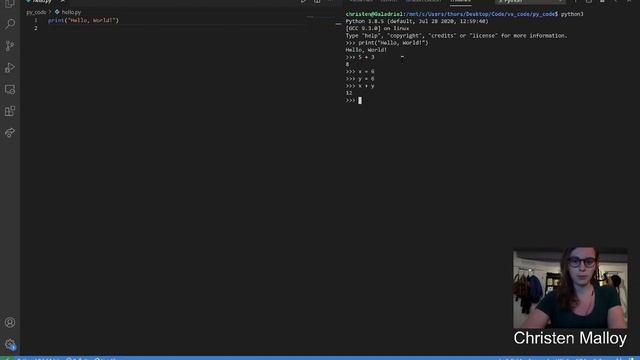
Task: Click '>>> x + y' terminal line
Action: tap(360, 86)
